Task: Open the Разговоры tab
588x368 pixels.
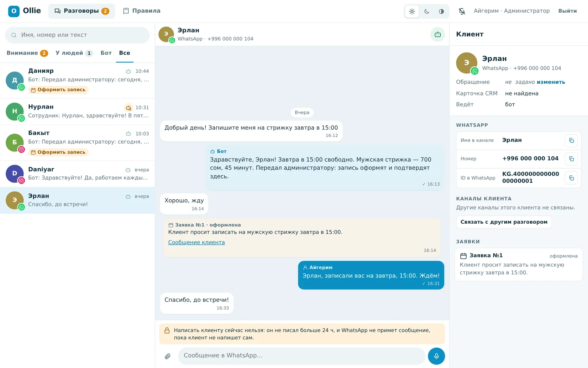Action: click(x=82, y=11)
